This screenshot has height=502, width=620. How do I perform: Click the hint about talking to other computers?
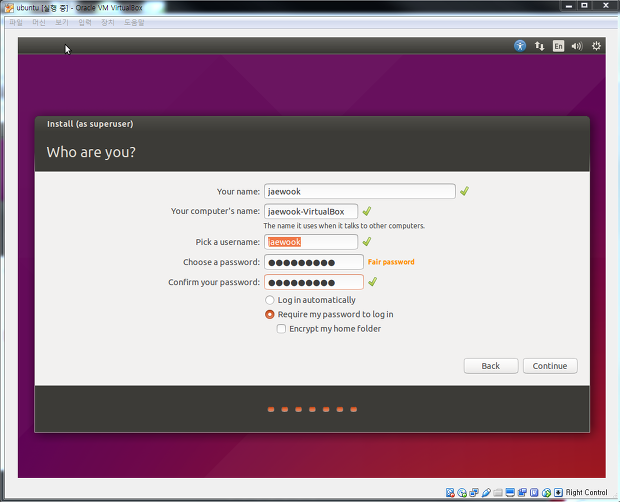(344, 226)
